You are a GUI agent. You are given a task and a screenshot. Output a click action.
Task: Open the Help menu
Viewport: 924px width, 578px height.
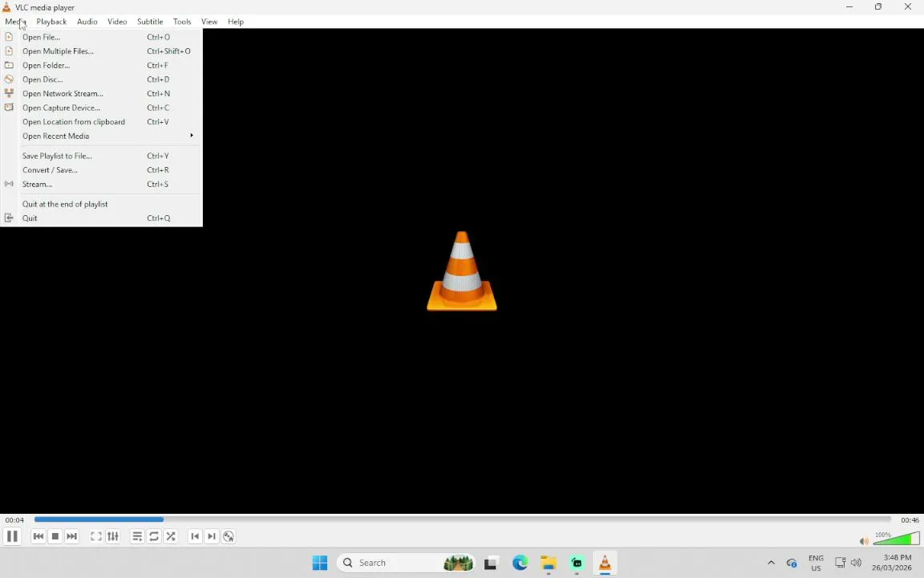(236, 22)
